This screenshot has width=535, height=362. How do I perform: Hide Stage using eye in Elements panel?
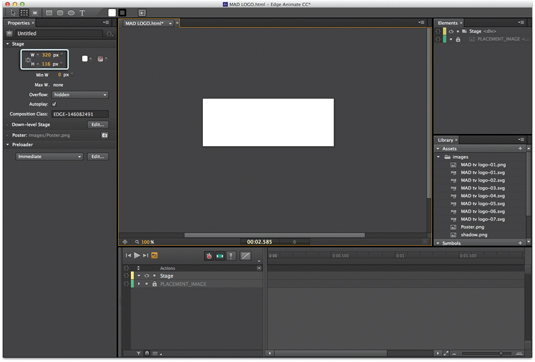coord(451,31)
